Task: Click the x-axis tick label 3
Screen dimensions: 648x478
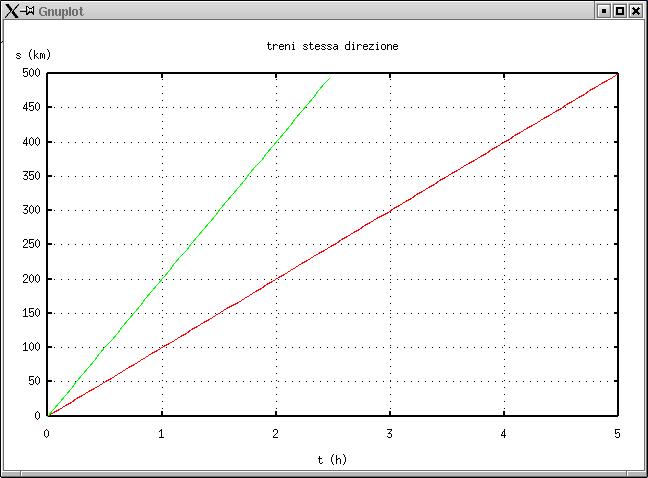Action: click(x=389, y=433)
